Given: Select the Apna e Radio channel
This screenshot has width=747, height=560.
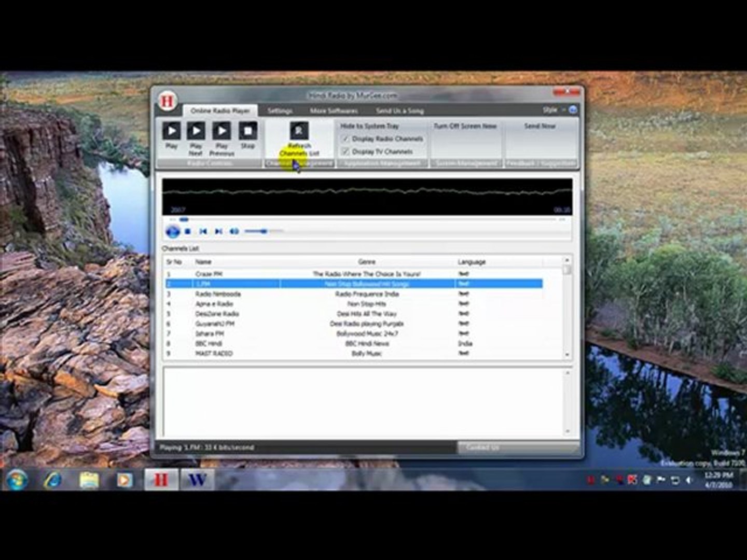Looking at the screenshot, I should (354, 304).
